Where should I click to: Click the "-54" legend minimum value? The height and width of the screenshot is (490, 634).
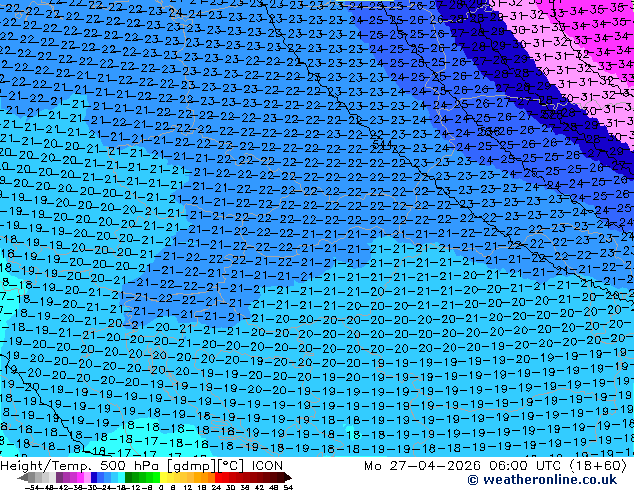(32, 487)
